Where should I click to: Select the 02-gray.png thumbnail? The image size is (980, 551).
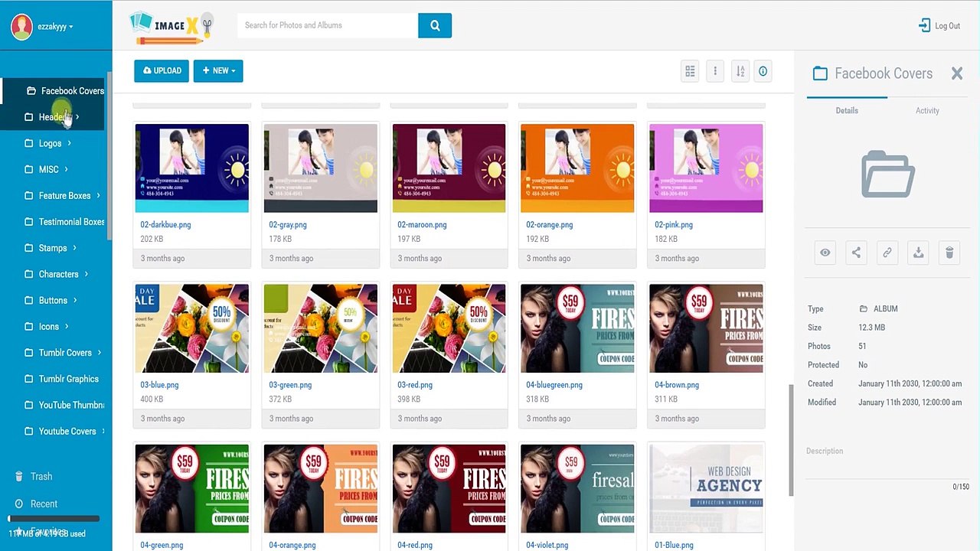[320, 168]
